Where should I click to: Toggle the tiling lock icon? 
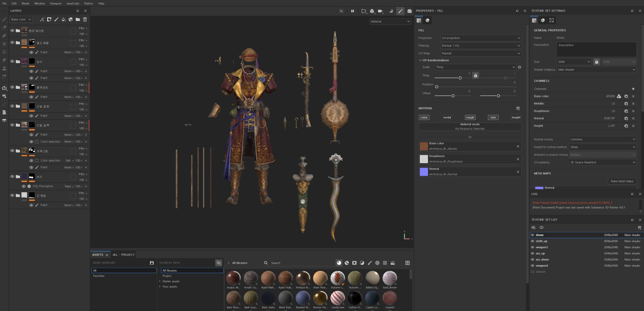pyautogui.click(x=475, y=75)
